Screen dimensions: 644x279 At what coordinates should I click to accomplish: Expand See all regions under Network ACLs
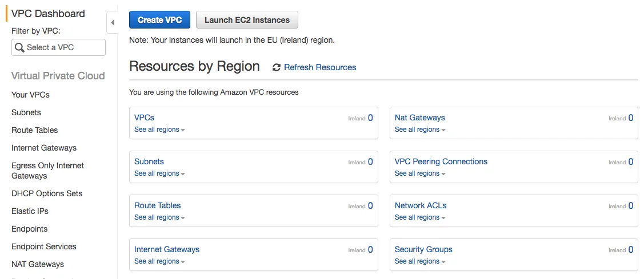click(x=420, y=217)
